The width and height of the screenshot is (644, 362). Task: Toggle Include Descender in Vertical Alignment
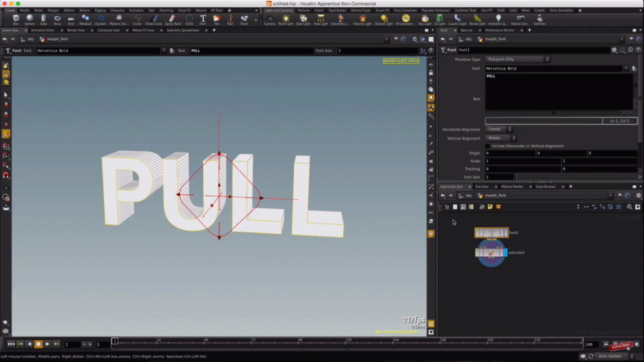488,145
